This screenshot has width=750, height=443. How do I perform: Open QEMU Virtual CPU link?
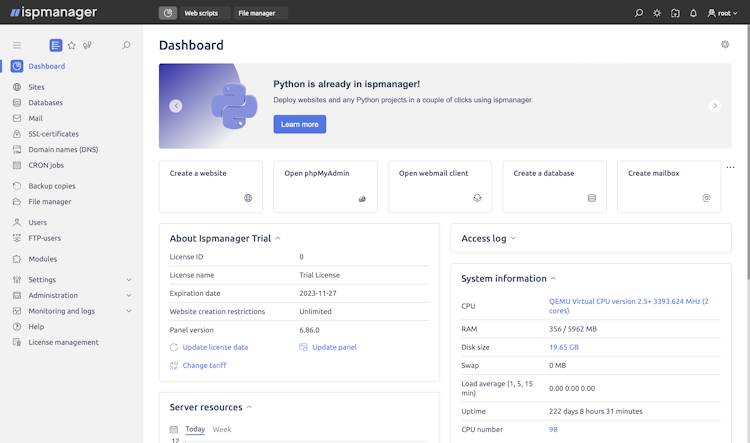629,306
